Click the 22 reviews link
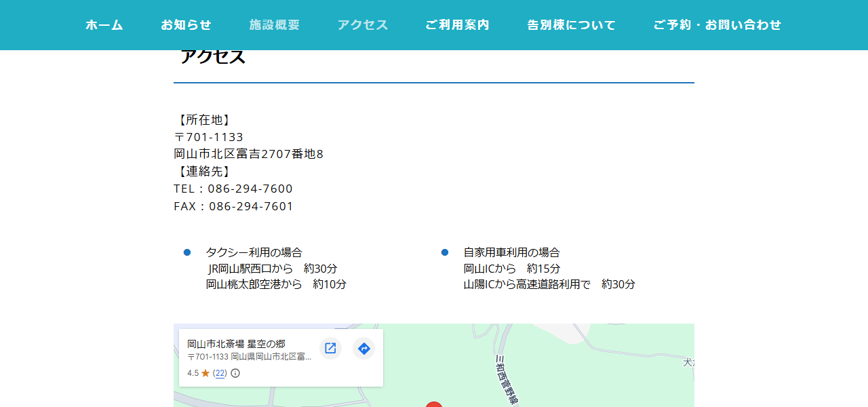This screenshot has width=868, height=407. (x=220, y=373)
